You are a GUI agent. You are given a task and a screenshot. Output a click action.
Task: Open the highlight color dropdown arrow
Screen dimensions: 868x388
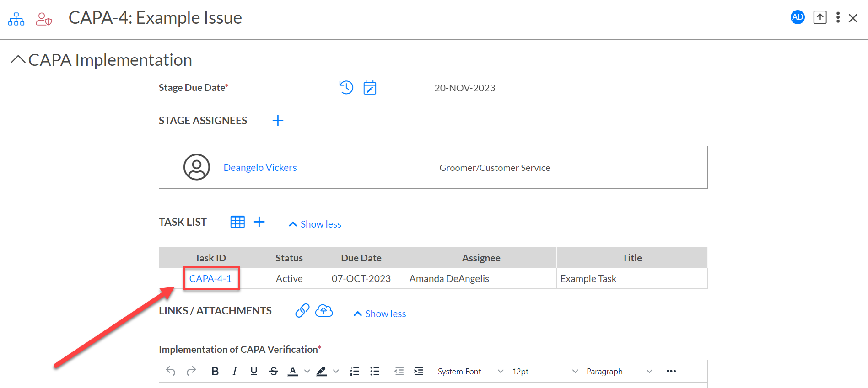pyautogui.click(x=336, y=371)
